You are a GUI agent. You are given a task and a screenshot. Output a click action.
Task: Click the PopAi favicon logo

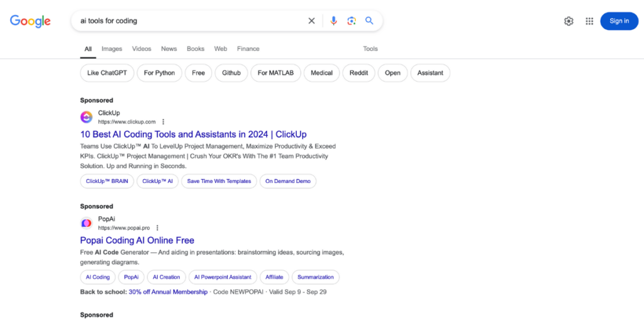(86, 223)
